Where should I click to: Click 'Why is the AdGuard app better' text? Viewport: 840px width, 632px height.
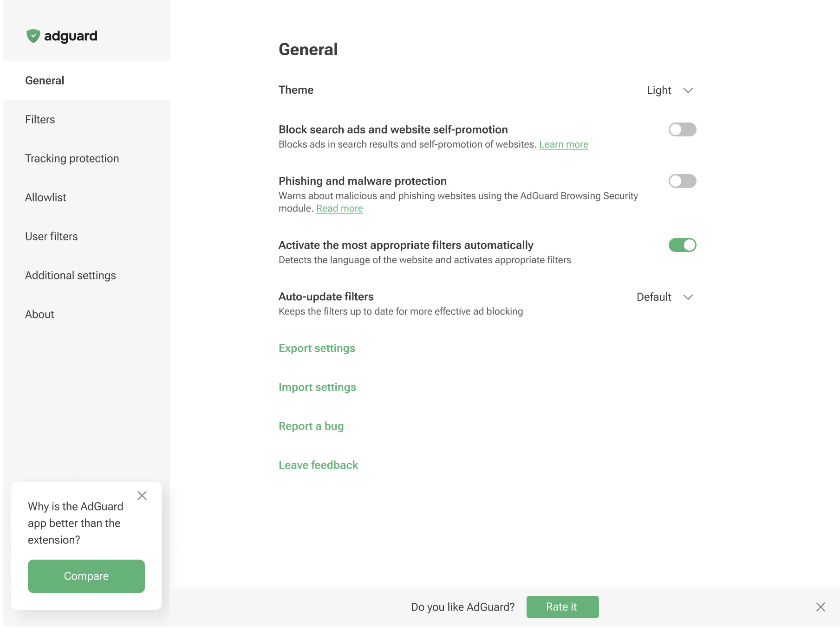click(76, 523)
